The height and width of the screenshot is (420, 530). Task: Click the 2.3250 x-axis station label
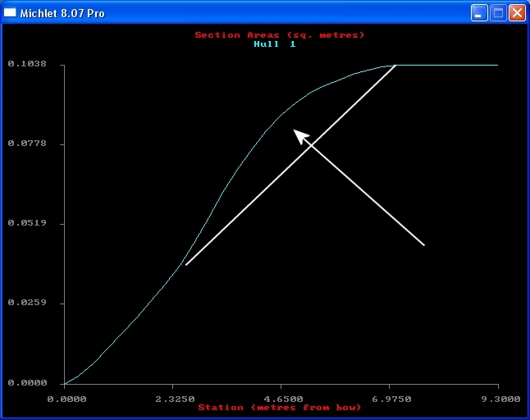click(175, 399)
